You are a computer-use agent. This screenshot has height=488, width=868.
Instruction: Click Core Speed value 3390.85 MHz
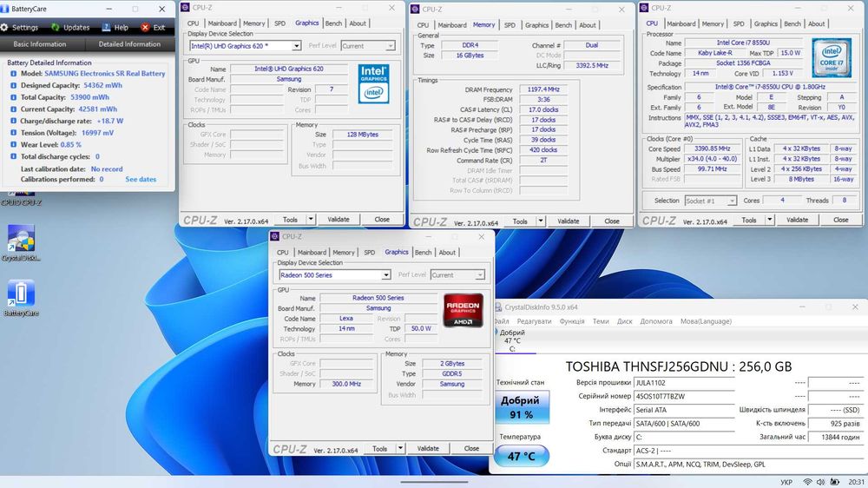(x=713, y=148)
